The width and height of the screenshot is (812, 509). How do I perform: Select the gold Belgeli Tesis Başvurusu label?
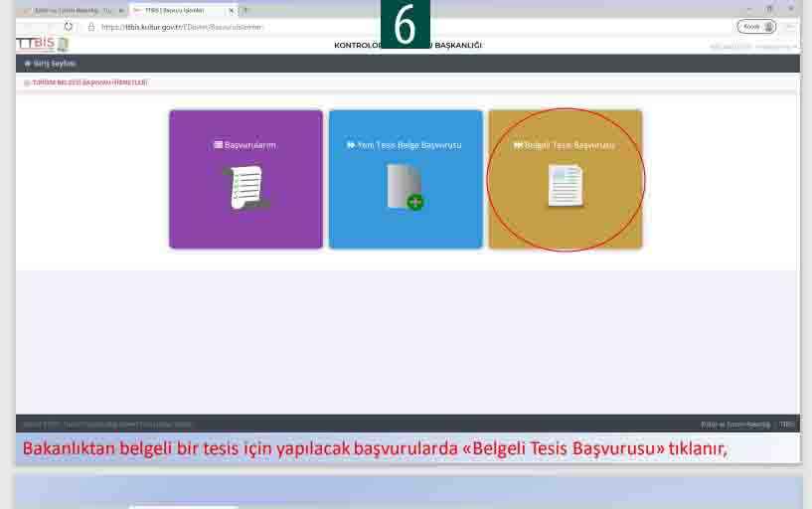(565, 145)
